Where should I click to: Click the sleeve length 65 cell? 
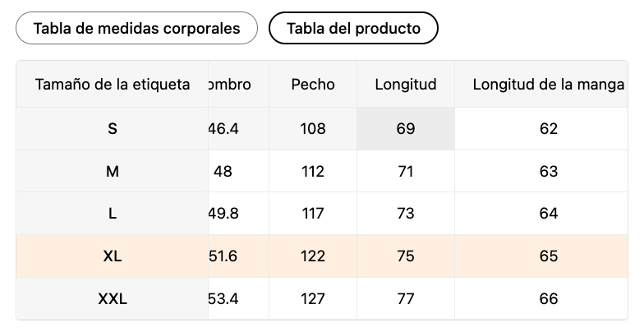[x=548, y=256]
